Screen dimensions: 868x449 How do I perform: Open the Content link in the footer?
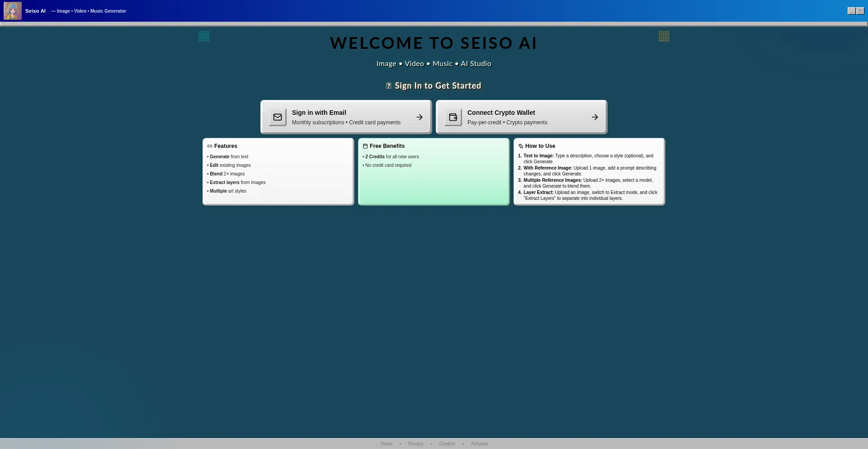447,444
